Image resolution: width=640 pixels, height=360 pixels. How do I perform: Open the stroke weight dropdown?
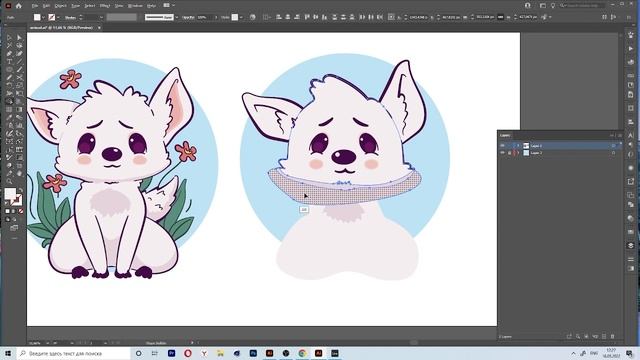[102, 18]
